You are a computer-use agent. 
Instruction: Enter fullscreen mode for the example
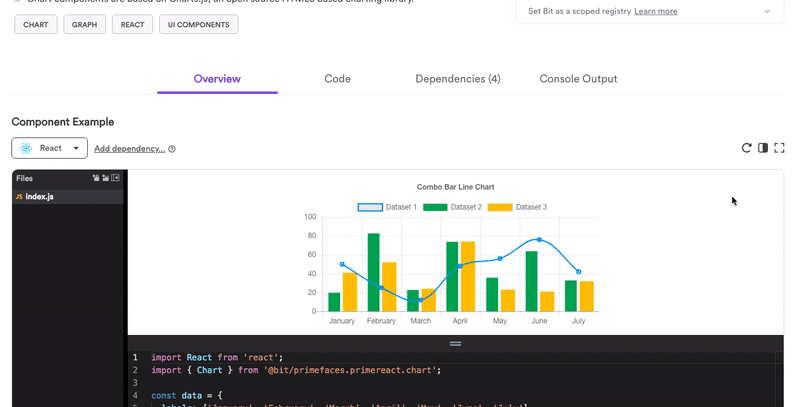780,148
